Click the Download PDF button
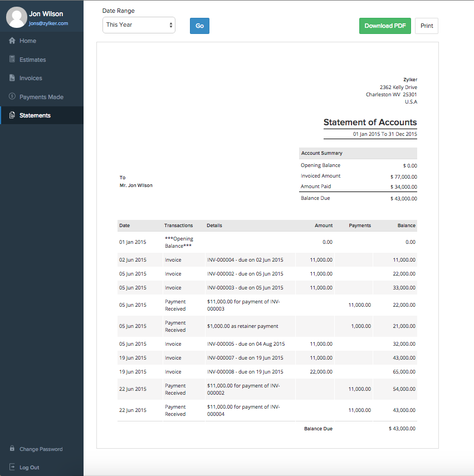Screen dimensions: 474x476 [x=385, y=26]
